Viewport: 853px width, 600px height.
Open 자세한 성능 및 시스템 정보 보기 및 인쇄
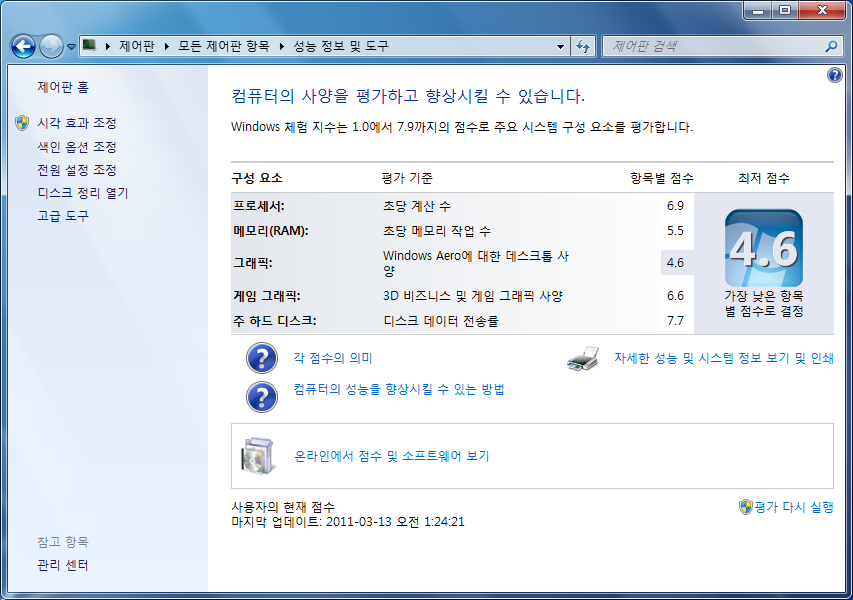pos(724,358)
